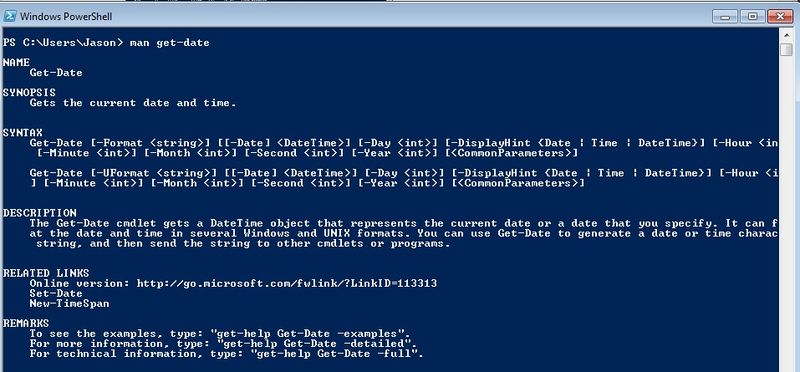The width and height of the screenshot is (800, 372).
Task: Click the RELATED LINKS heading
Action: 46,273
